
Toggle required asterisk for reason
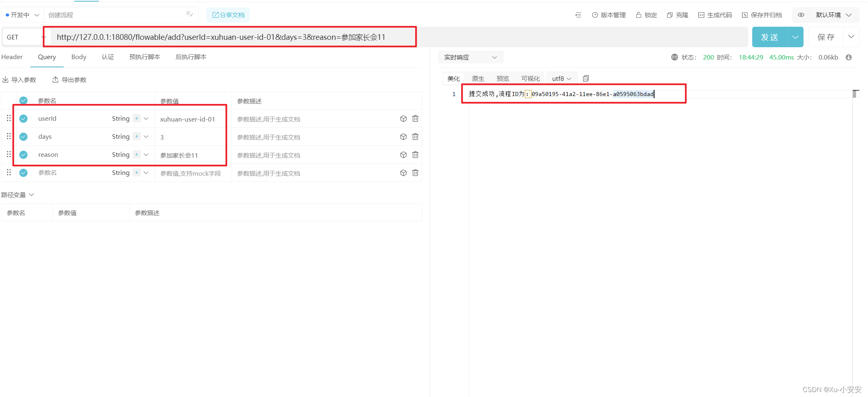(137, 155)
